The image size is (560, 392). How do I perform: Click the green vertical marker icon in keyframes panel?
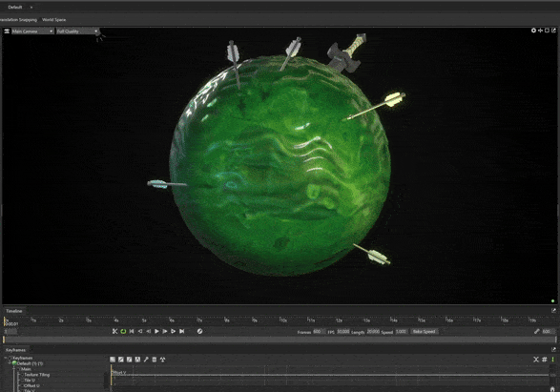(553, 360)
